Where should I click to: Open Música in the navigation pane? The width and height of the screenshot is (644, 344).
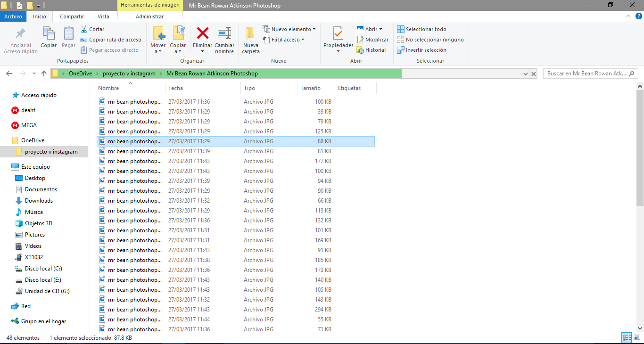[x=34, y=212]
